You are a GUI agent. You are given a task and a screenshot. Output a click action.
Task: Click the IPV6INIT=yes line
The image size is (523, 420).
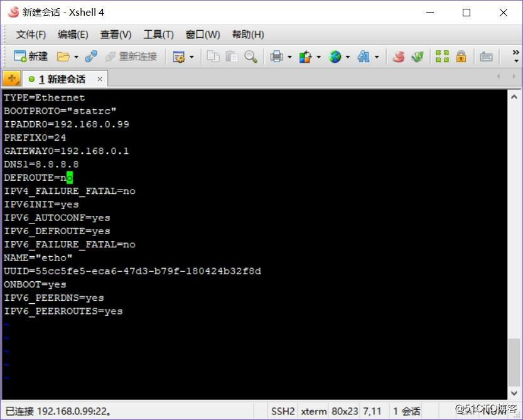41,205
